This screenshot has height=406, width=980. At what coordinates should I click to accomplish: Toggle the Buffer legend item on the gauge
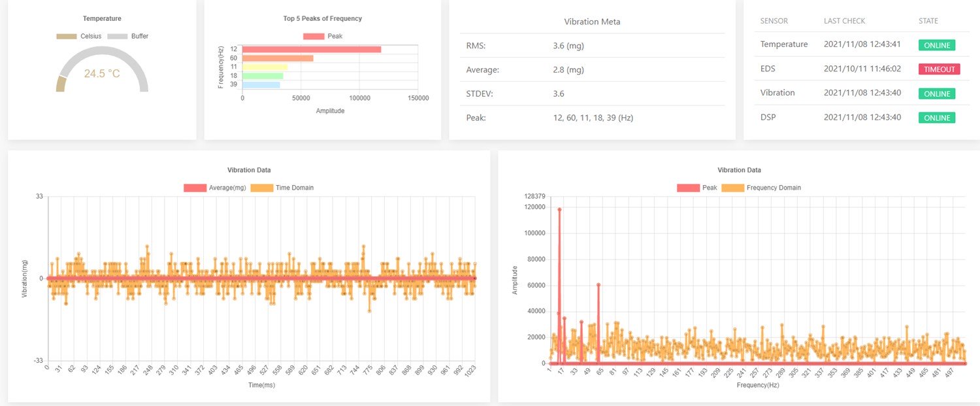(x=128, y=36)
